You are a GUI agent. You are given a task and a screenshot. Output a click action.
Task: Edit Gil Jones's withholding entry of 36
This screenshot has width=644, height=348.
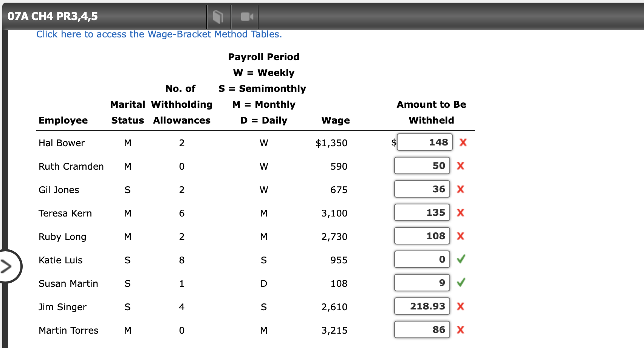coord(421,189)
